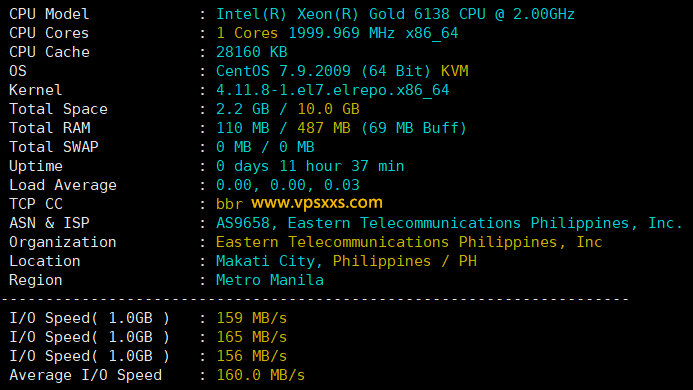Select the cache value '28160 KB'
Image resolution: width=693 pixels, height=390 pixels.
pos(251,52)
